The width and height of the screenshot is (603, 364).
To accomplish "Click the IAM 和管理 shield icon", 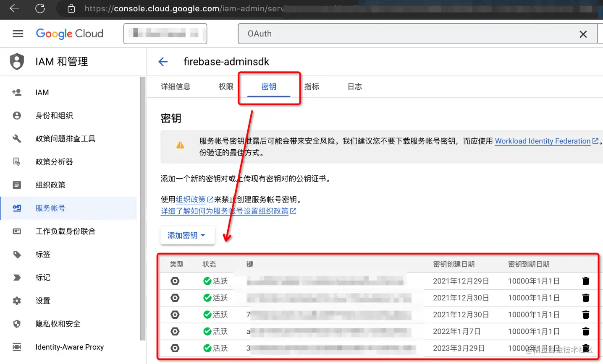I will click(x=17, y=62).
